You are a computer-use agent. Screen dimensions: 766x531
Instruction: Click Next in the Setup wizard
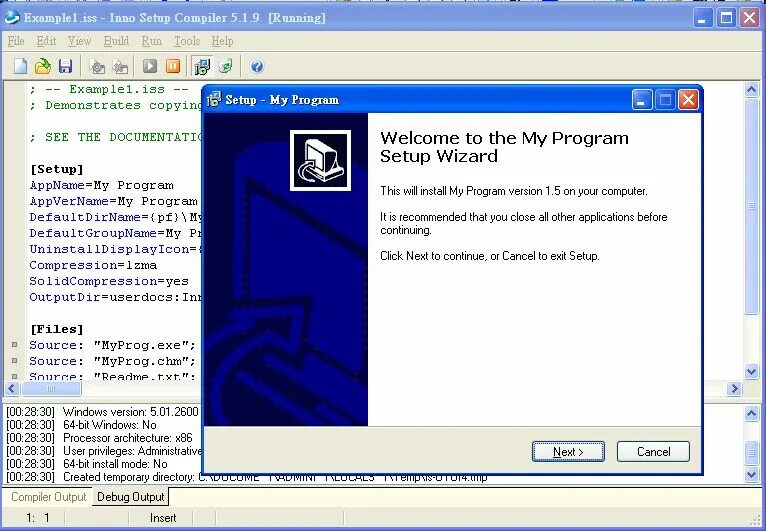(568, 451)
